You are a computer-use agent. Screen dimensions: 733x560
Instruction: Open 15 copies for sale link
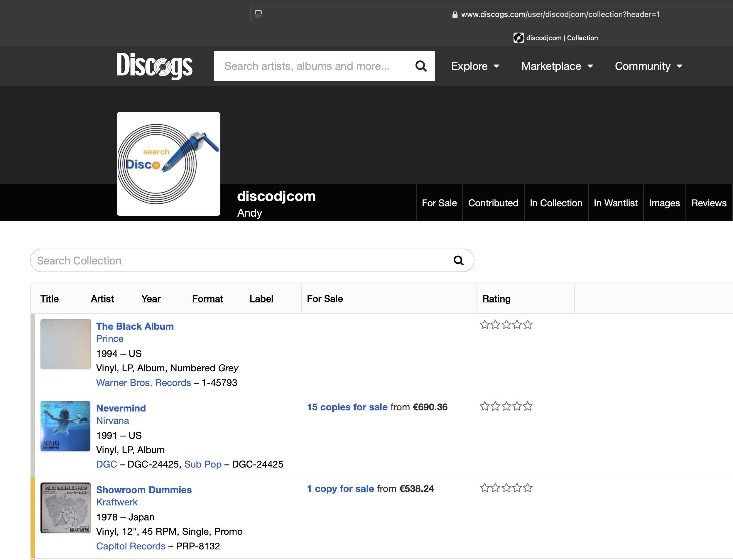pyautogui.click(x=347, y=407)
